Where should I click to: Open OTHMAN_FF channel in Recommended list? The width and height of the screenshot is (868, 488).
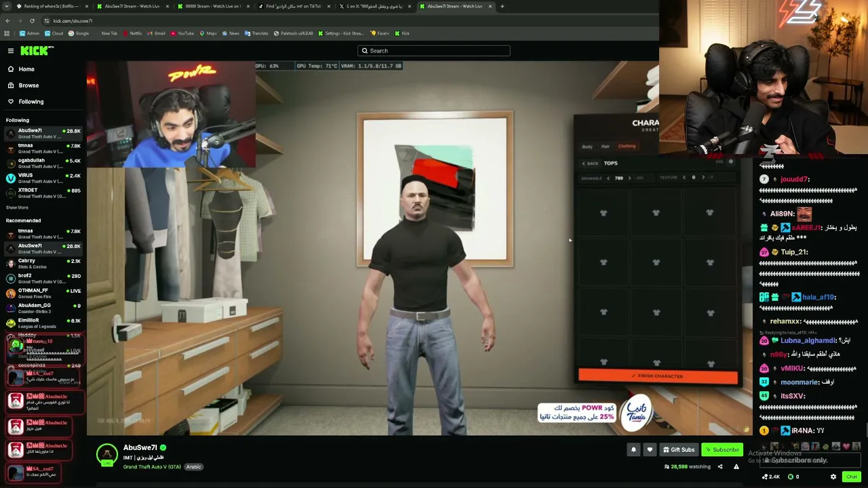[x=43, y=293]
